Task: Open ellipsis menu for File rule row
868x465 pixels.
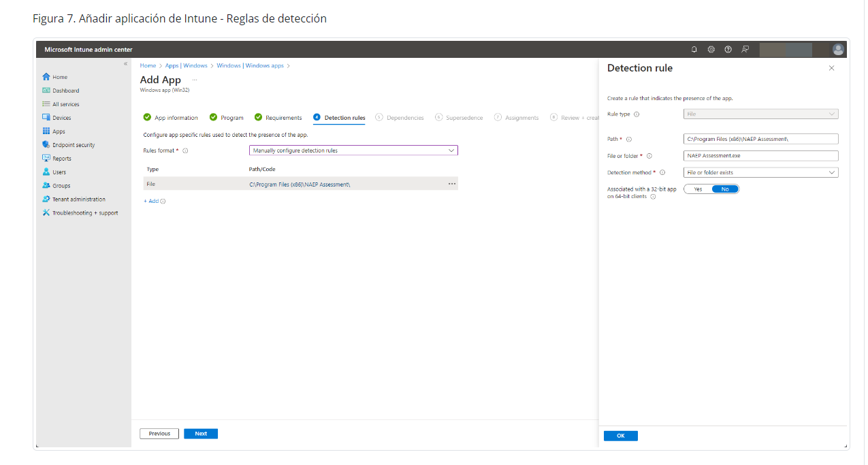Action: [x=452, y=184]
